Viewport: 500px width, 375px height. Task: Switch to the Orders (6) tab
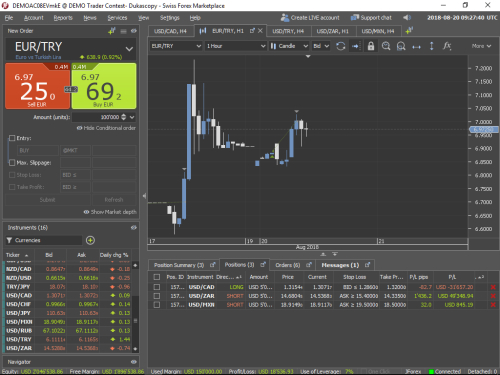[288, 265]
